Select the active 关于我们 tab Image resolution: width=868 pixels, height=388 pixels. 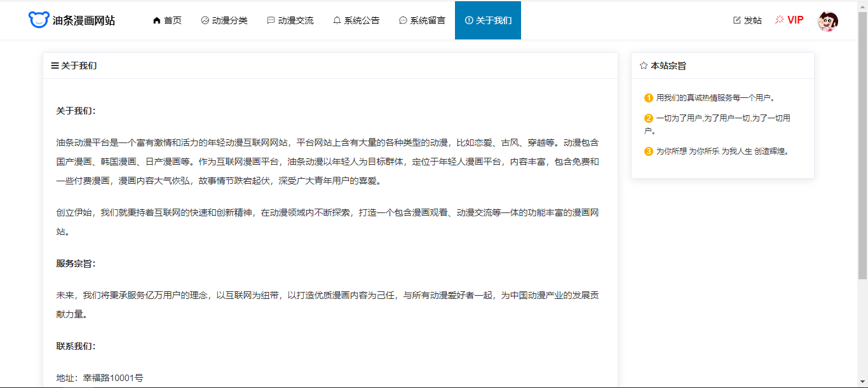[488, 20]
